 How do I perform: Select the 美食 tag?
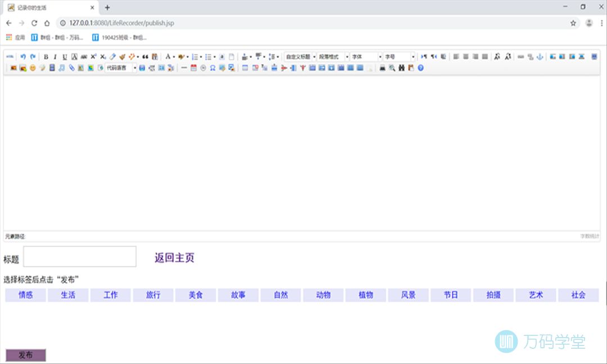(x=196, y=295)
